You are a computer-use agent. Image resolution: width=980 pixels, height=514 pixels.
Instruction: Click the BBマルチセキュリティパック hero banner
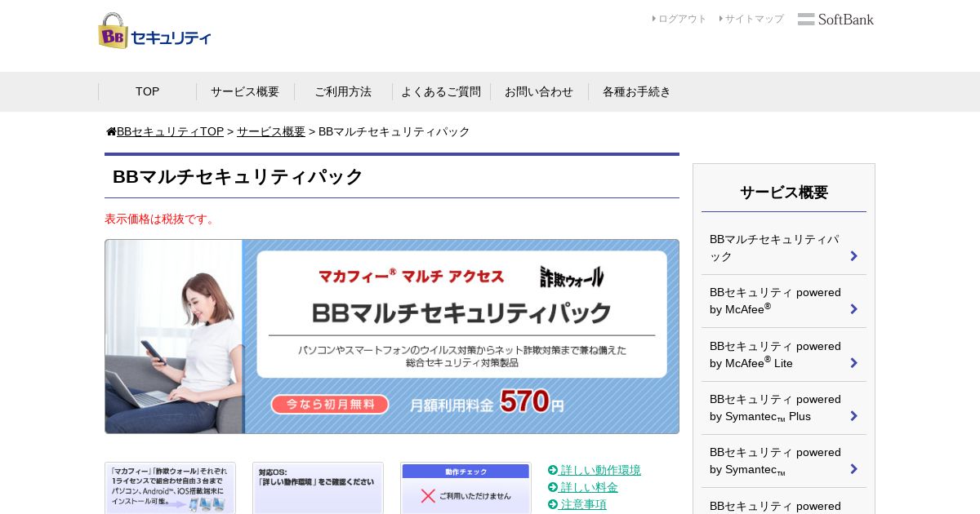392,336
